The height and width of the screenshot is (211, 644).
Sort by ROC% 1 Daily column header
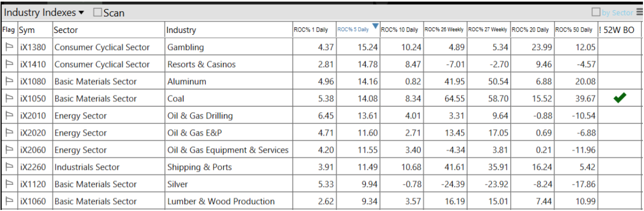tap(311, 30)
